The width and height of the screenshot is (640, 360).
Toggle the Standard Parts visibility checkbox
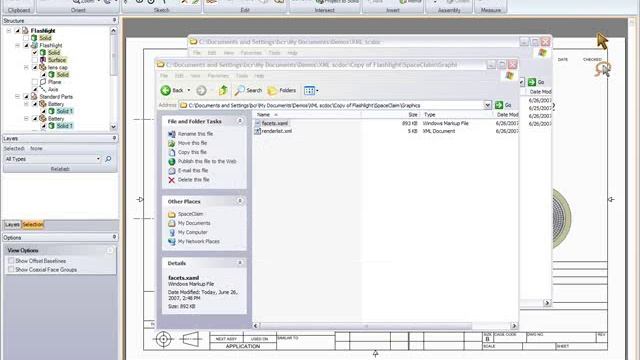pyautogui.click(x=26, y=97)
